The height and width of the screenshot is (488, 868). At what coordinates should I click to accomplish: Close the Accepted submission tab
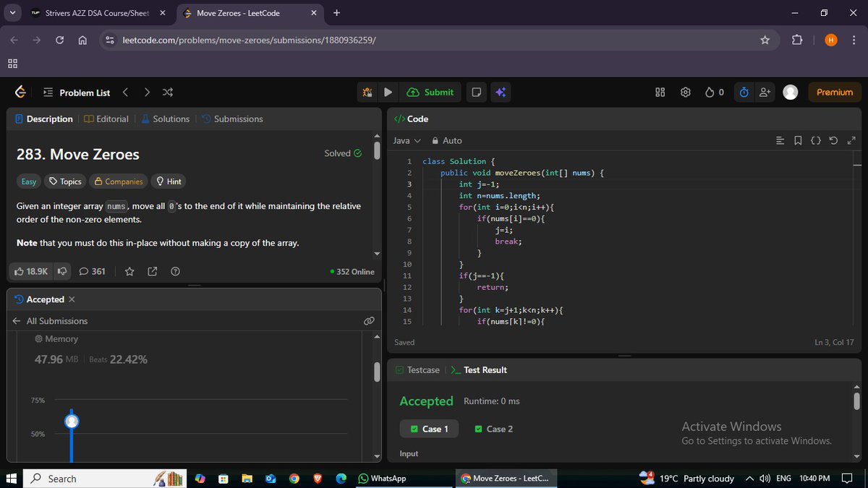click(72, 299)
